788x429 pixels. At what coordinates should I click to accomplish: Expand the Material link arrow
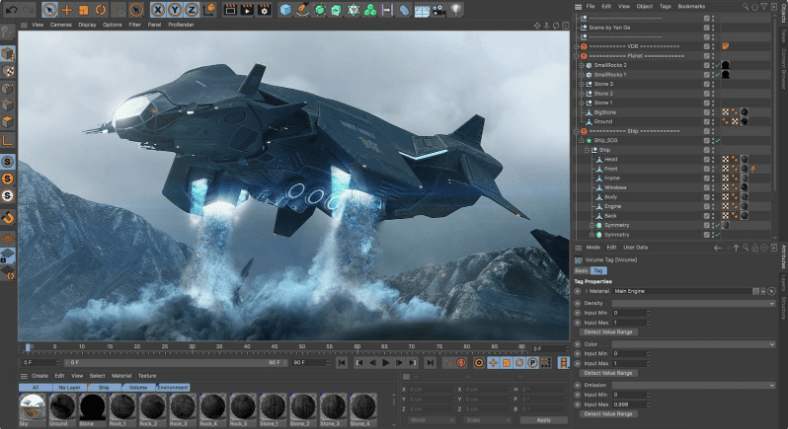586,291
